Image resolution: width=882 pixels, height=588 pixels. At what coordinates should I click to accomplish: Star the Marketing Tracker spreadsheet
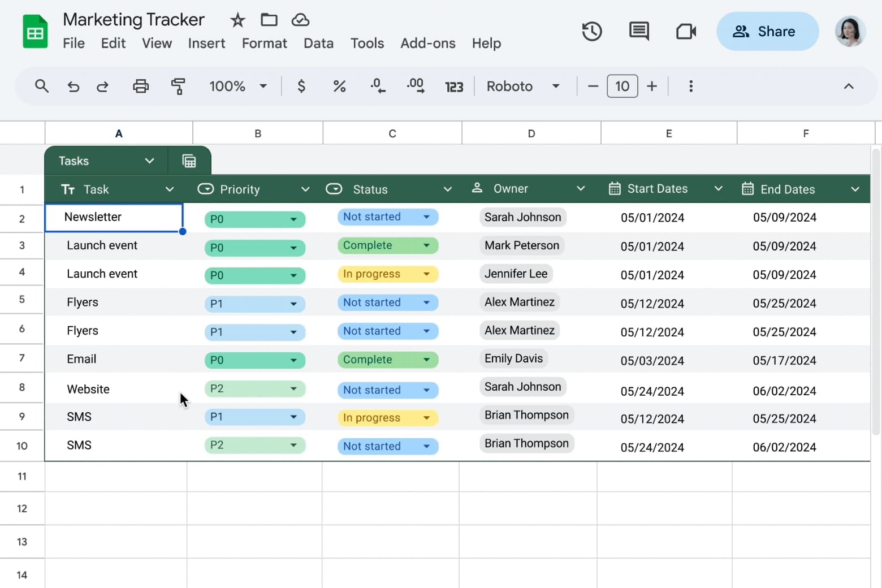[x=237, y=20]
